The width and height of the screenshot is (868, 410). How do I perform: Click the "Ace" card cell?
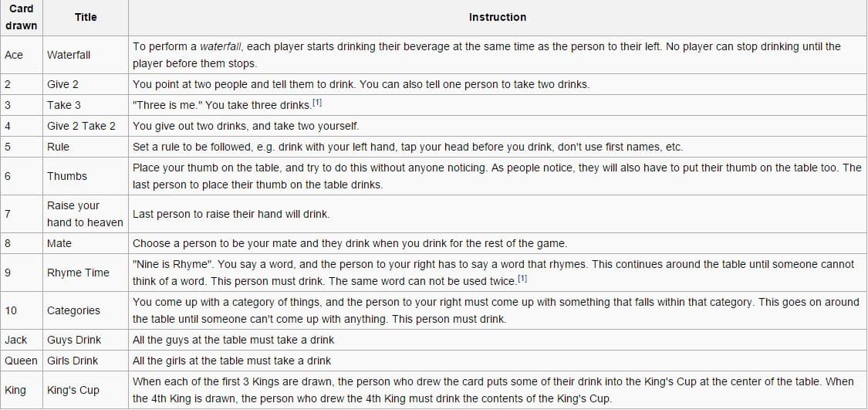click(14, 55)
